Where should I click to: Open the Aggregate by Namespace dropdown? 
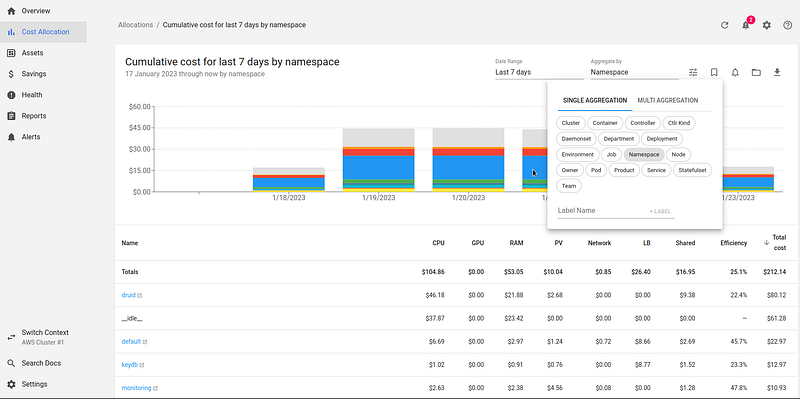coord(635,72)
